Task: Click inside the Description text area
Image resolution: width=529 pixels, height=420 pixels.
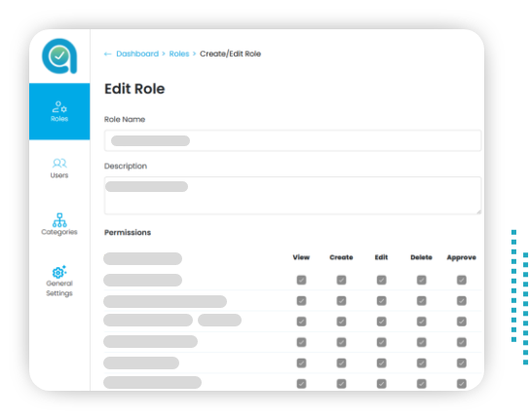Action: pyautogui.click(x=292, y=195)
